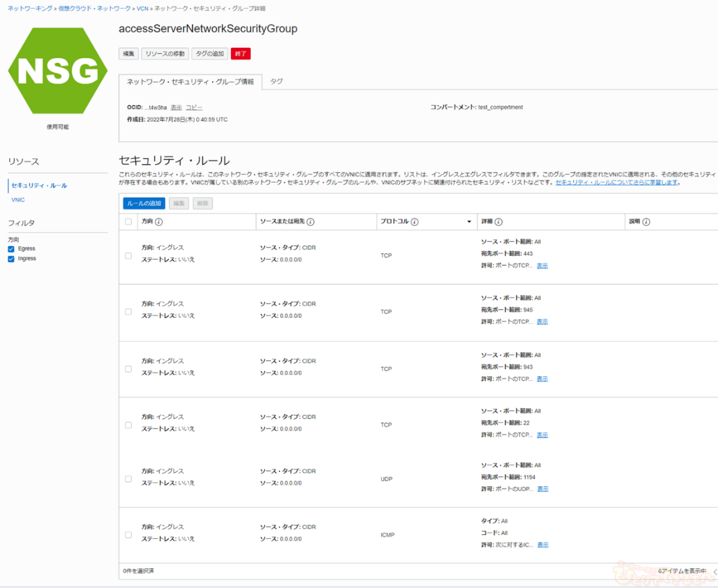Click the green NSG hexagon logo
The image size is (718, 588).
tap(58, 70)
